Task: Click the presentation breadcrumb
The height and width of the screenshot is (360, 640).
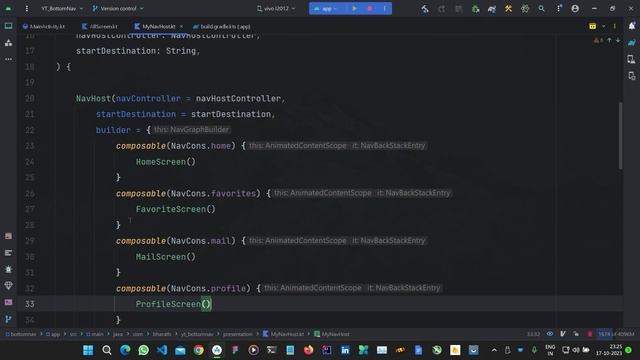Action: pos(238,334)
